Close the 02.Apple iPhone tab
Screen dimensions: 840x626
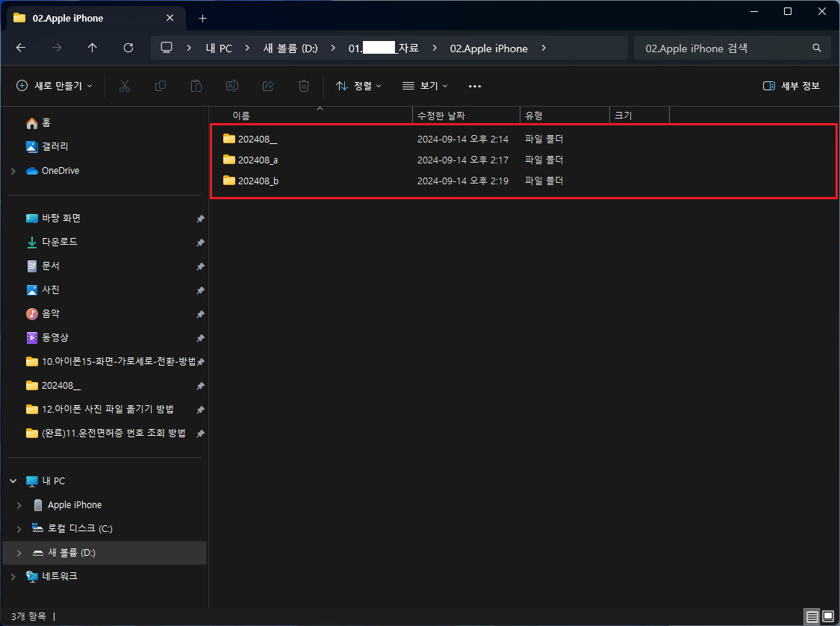[169, 18]
